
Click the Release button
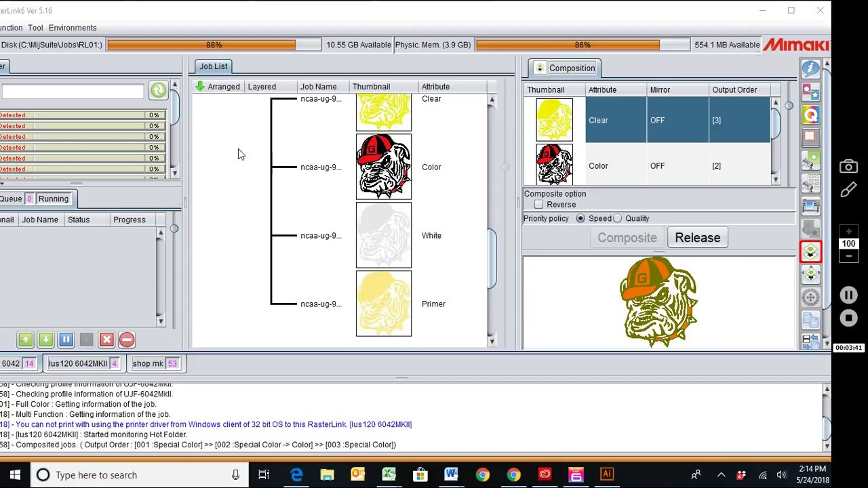[x=698, y=238]
